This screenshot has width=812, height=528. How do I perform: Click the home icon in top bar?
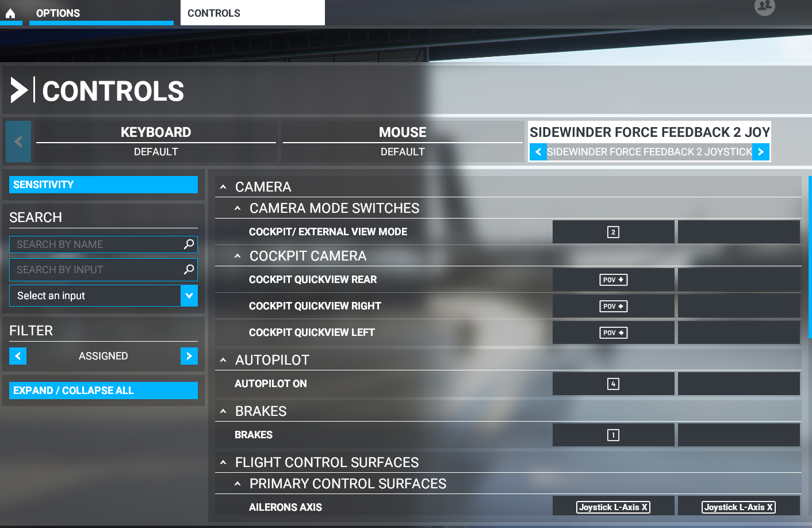click(x=10, y=13)
